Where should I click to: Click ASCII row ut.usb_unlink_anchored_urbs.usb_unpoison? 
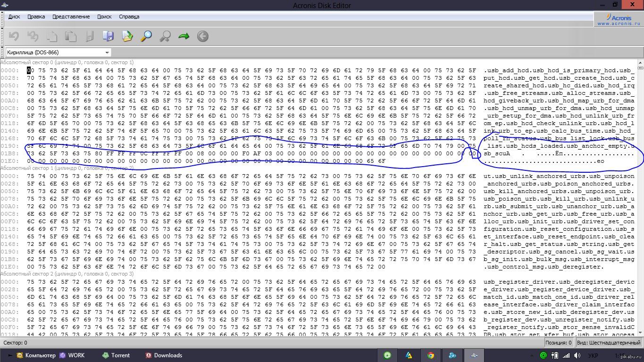tap(559, 176)
